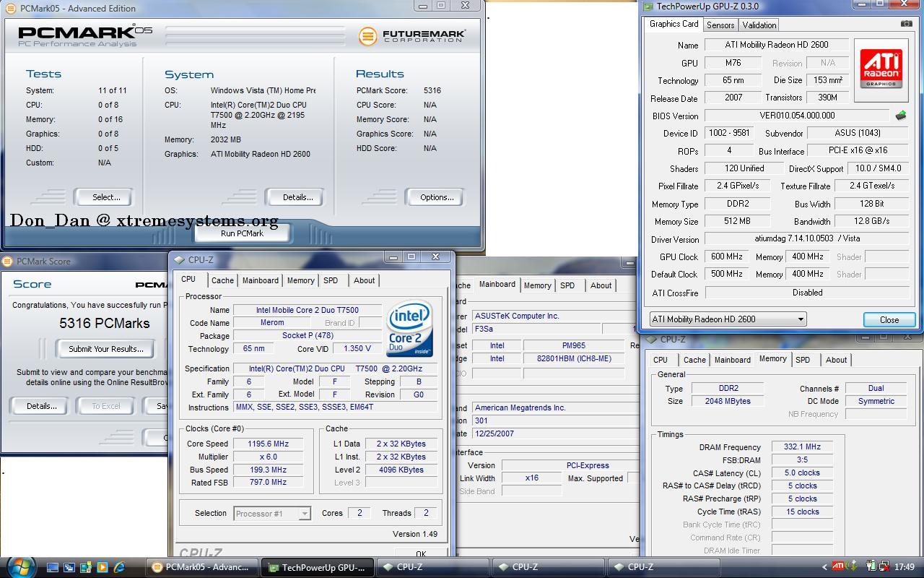Viewport: 924px width, 578px height.
Task: Click the Safely Remove Hardware tray icon
Action: click(853, 566)
